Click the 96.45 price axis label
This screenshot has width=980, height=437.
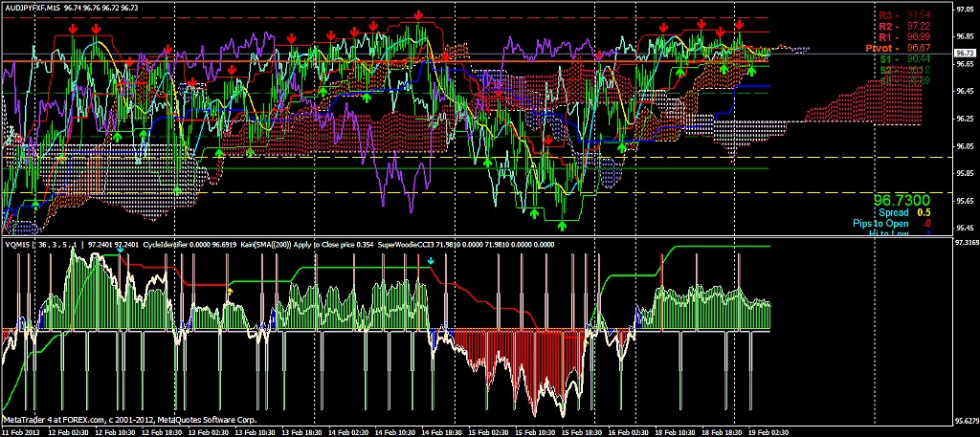(966, 91)
